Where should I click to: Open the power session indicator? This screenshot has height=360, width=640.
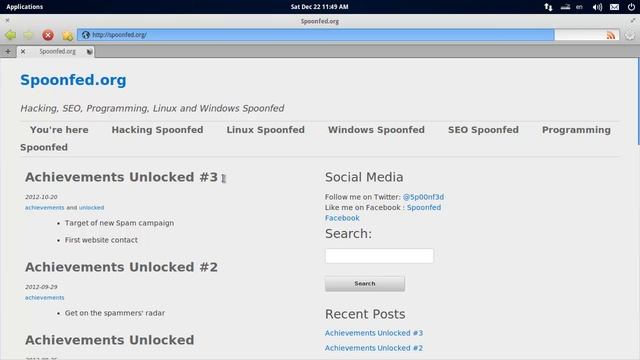[631, 7]
